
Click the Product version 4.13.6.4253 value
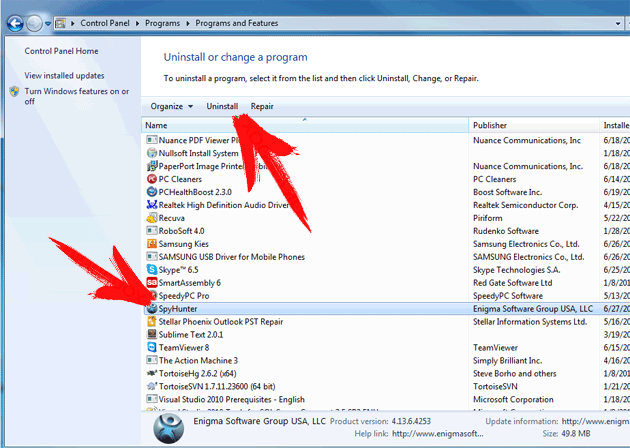tap(411, 421)
